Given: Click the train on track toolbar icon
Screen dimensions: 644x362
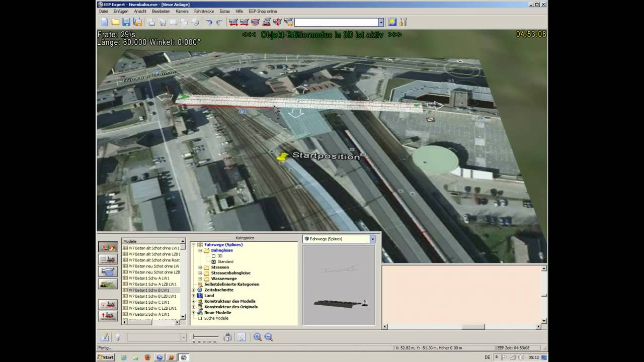Looking at the screenshot, I should click(x=267, y=22).
